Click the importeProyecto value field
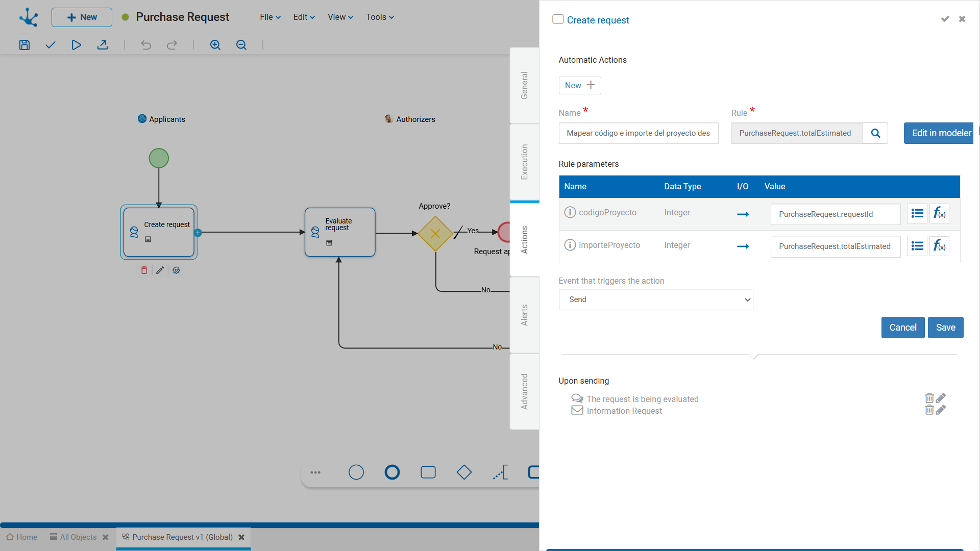Viewport: 980px width, 551px height. point(836,246)
